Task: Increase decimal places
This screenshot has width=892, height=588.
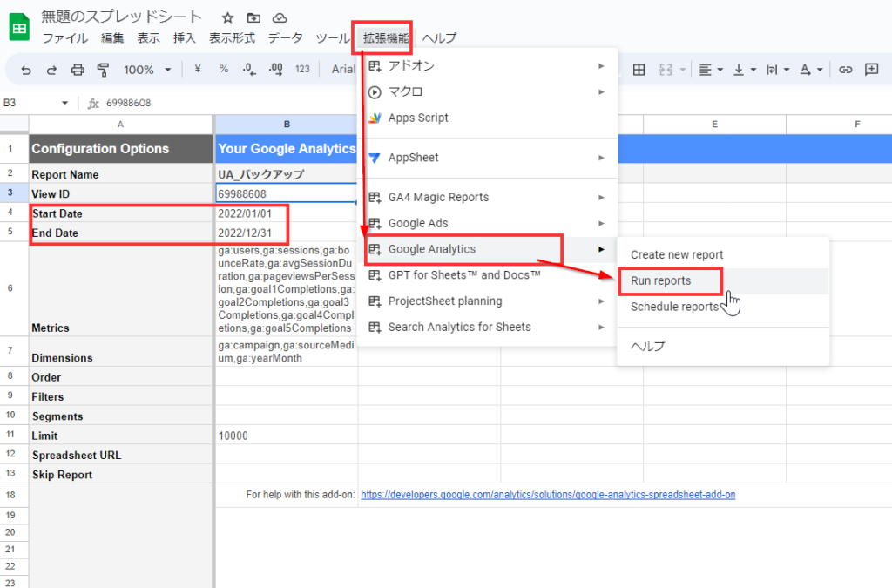Action: 276,70
